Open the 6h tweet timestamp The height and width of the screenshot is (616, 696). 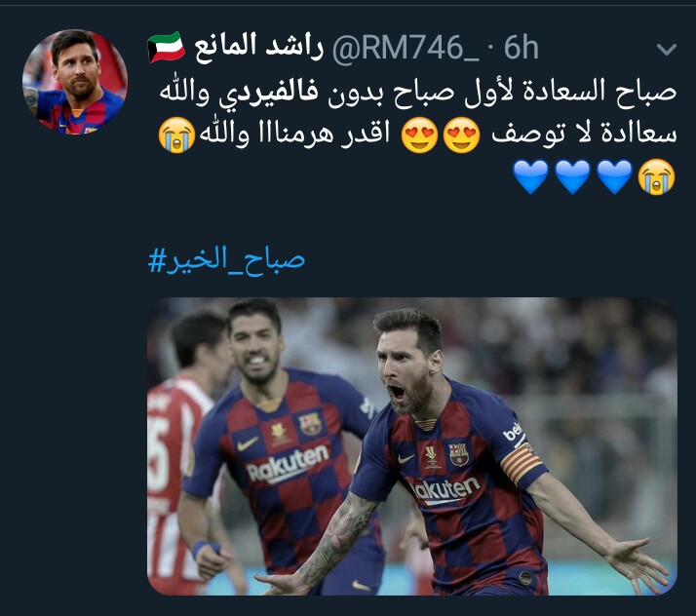[522, 48]
